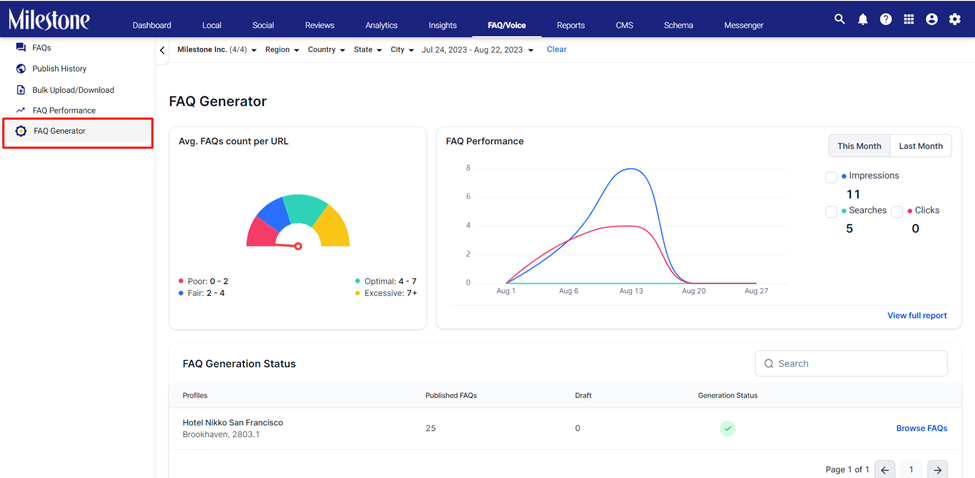Click the View full report link

click(917, 316)
